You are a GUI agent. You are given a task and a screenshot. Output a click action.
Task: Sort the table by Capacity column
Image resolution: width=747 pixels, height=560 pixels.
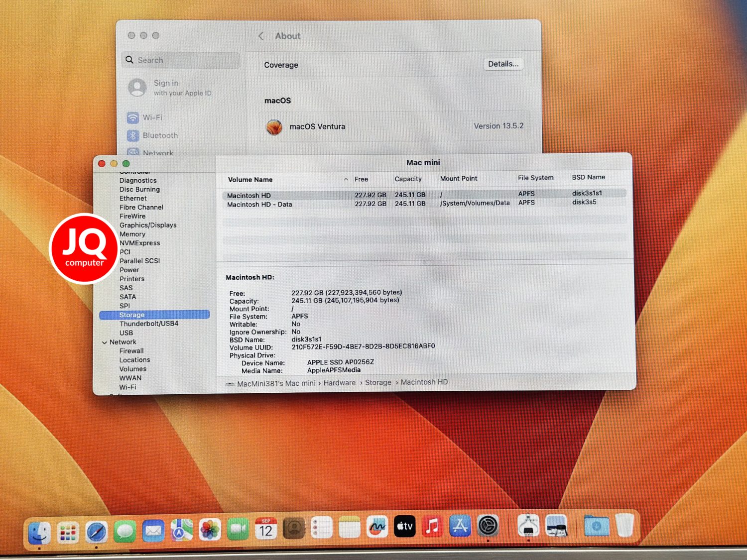408,179
